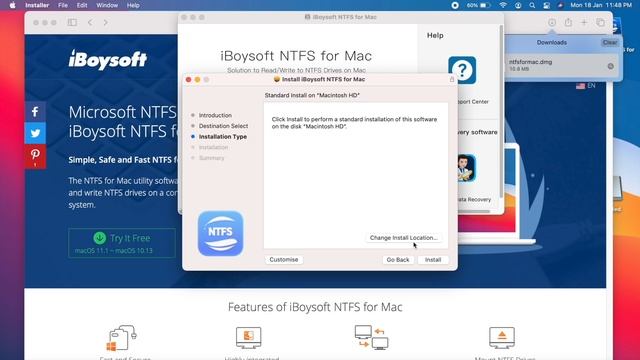Click the screen recording icon in menu bar

(x=455, y=5)
